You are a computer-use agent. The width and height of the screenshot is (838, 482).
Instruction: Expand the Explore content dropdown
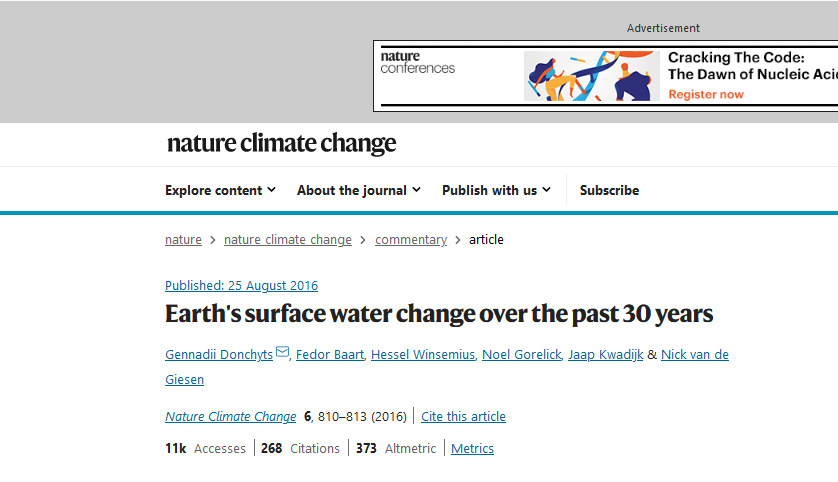click(220, 190)
